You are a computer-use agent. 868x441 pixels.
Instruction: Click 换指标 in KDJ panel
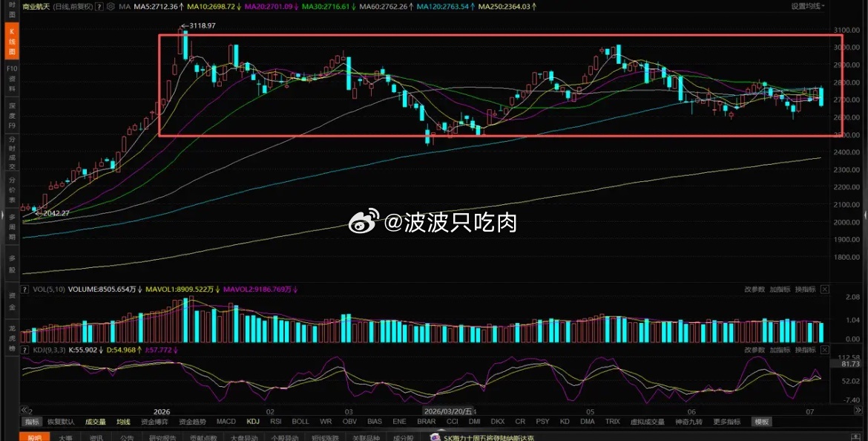point(806,350)
